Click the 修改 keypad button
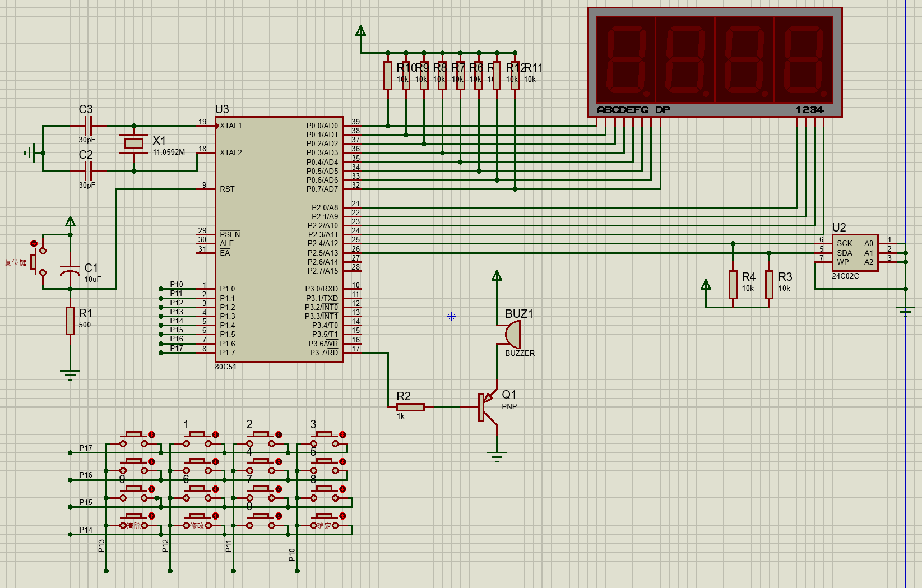 [197, 521]
